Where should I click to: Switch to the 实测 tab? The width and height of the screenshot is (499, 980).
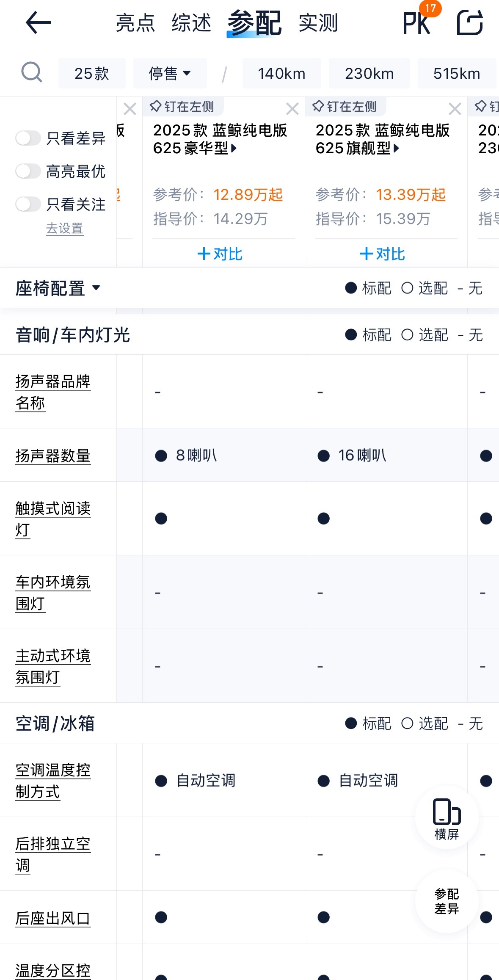[318, 23]
